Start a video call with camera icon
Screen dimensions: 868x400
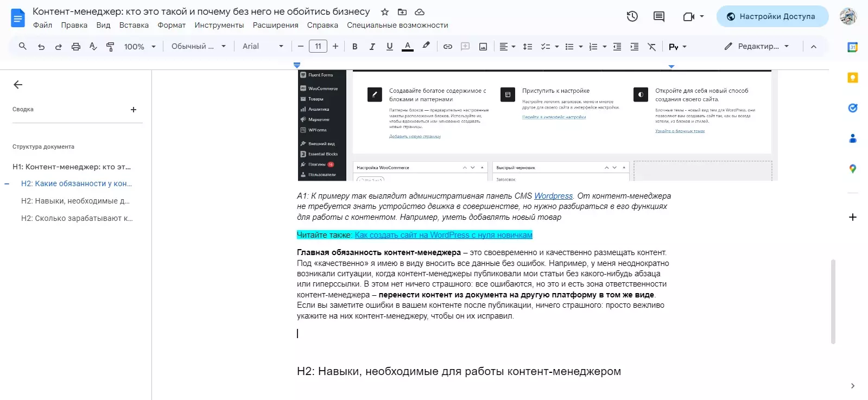click(689, 16)
